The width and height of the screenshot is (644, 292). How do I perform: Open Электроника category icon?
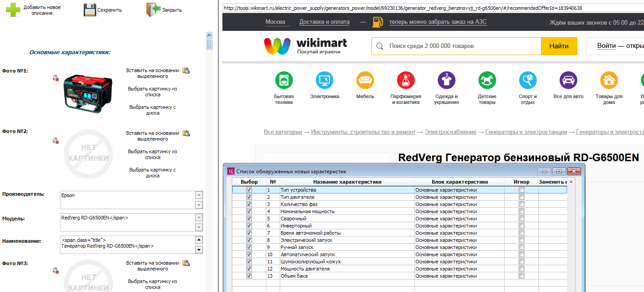click(x=324, y=80)
